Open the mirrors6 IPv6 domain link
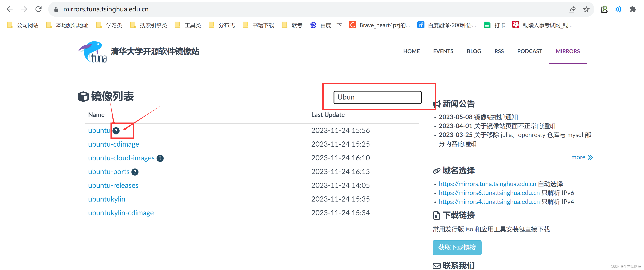This screenshot has width=644, height=270. [x=489, y=193]
